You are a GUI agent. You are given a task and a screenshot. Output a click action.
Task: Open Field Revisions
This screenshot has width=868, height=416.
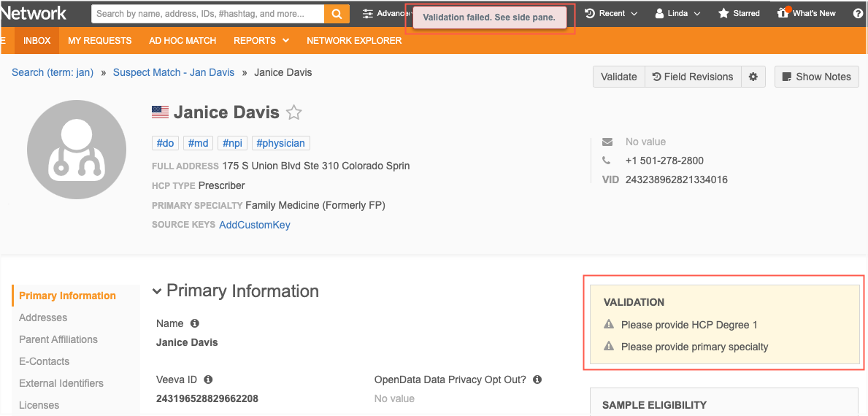tap(692, 77)
